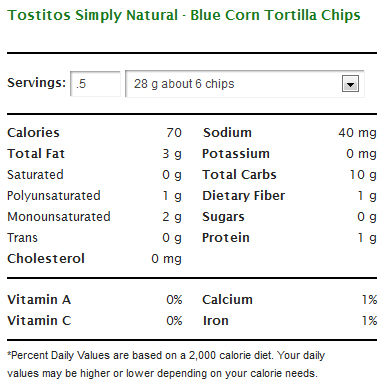Click the Total Fat label
The image size is (386, 386).
(36, 154)
